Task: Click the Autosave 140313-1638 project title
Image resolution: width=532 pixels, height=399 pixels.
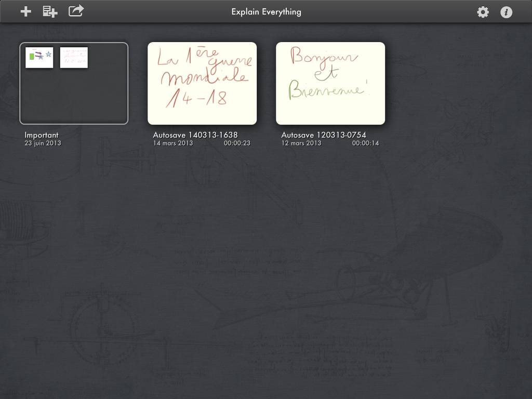Action: point(195,135)
